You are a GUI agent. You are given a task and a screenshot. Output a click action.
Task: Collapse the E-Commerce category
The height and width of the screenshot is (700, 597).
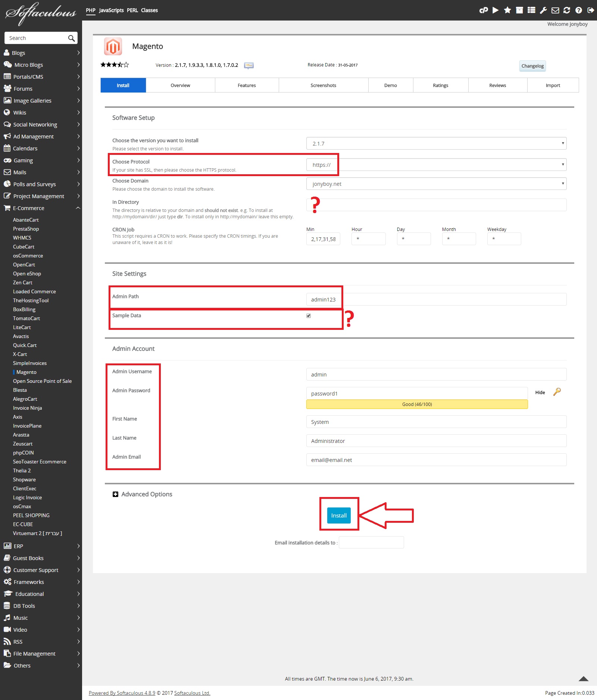78,208
